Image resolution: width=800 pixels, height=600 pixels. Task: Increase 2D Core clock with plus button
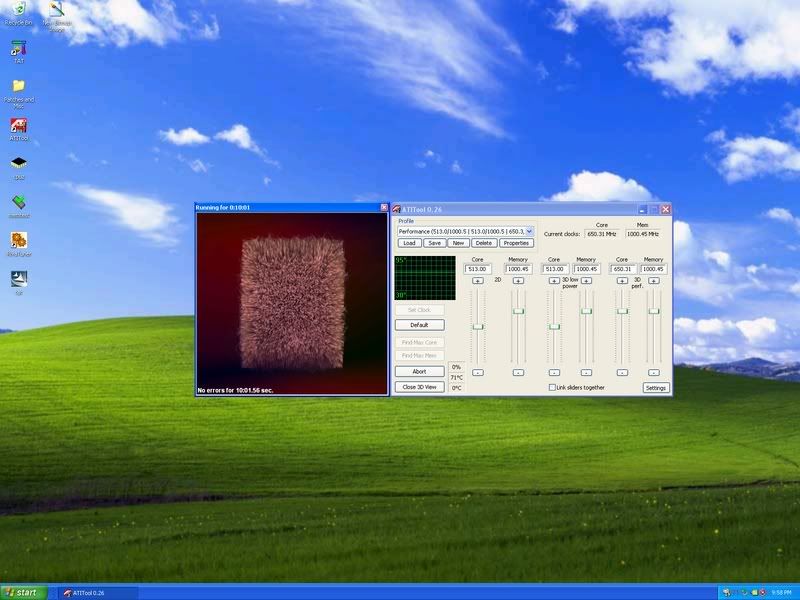[478, 281]
